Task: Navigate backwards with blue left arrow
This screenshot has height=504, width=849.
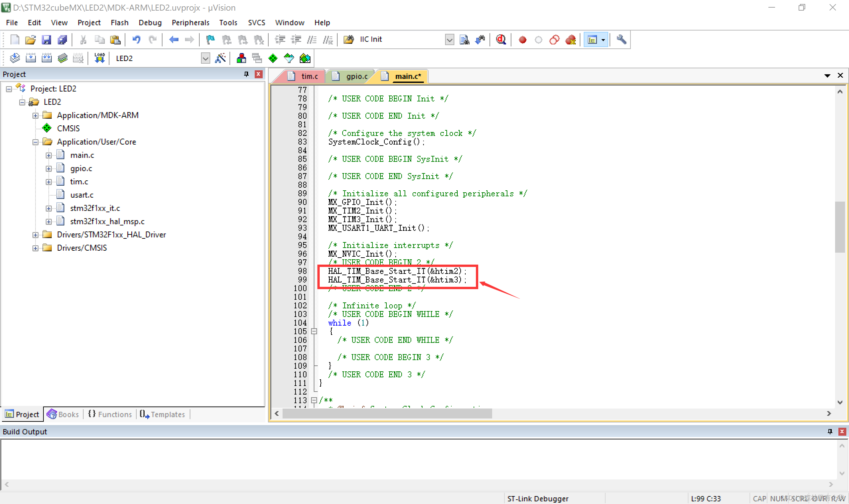Action: tap(173, 40)
